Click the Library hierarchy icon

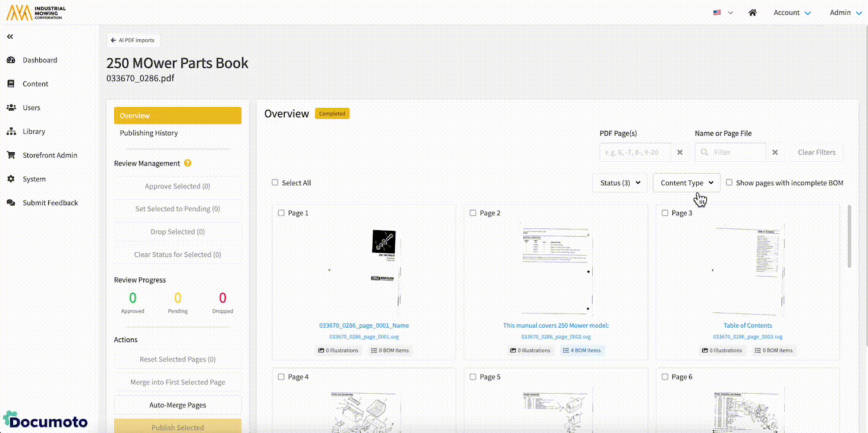(11, 131)
